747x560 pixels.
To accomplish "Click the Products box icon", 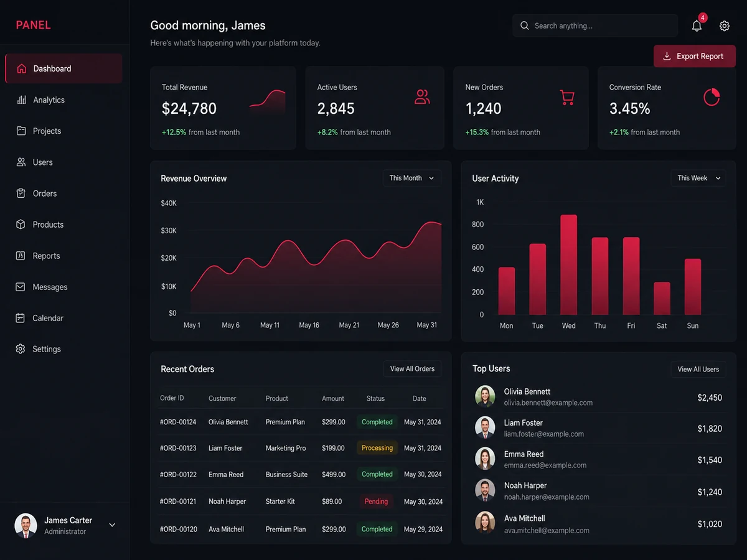I will coord(21,224).
